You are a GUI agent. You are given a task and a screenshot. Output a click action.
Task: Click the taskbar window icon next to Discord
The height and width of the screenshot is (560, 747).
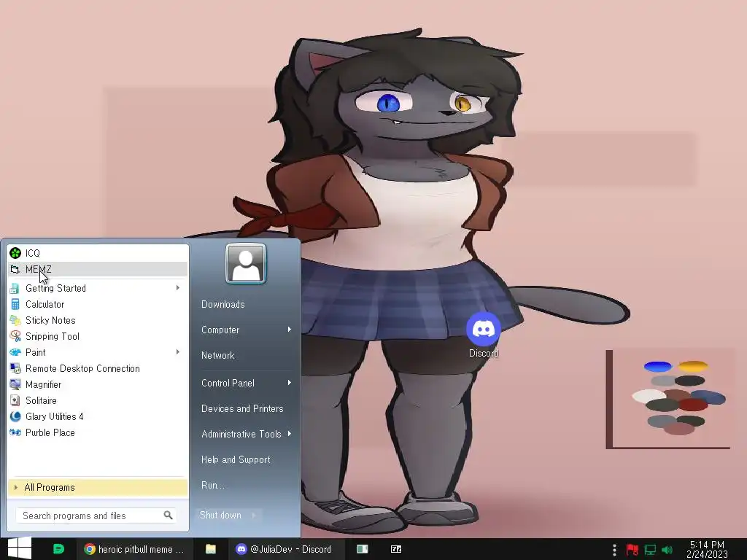click(x=363, y=549)
